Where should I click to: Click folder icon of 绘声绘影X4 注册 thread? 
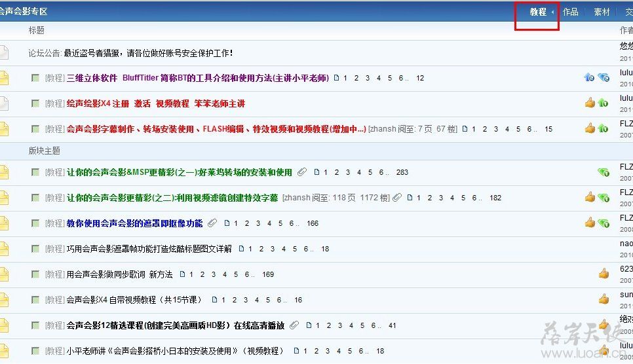(x=4, y=103)
